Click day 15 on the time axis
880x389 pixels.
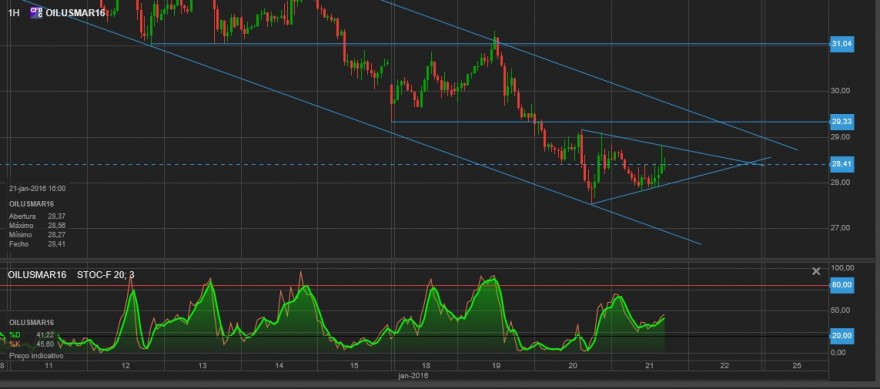point(354,366)
